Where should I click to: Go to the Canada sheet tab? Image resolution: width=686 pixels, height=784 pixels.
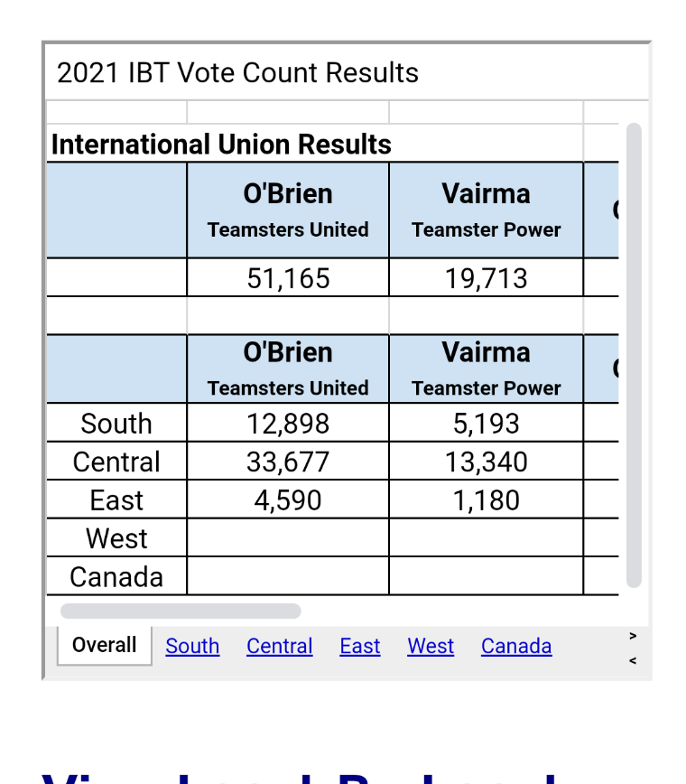coord(516,646)
